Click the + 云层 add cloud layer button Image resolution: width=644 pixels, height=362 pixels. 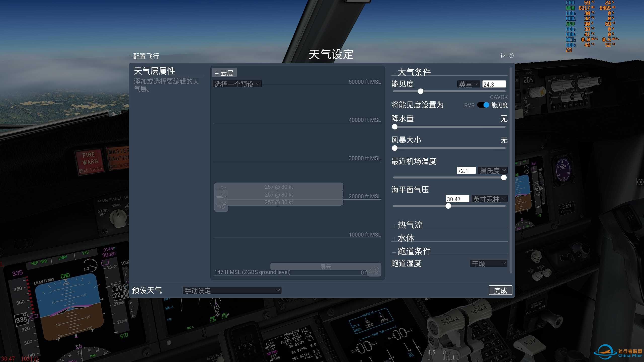(x=224, y=73)
